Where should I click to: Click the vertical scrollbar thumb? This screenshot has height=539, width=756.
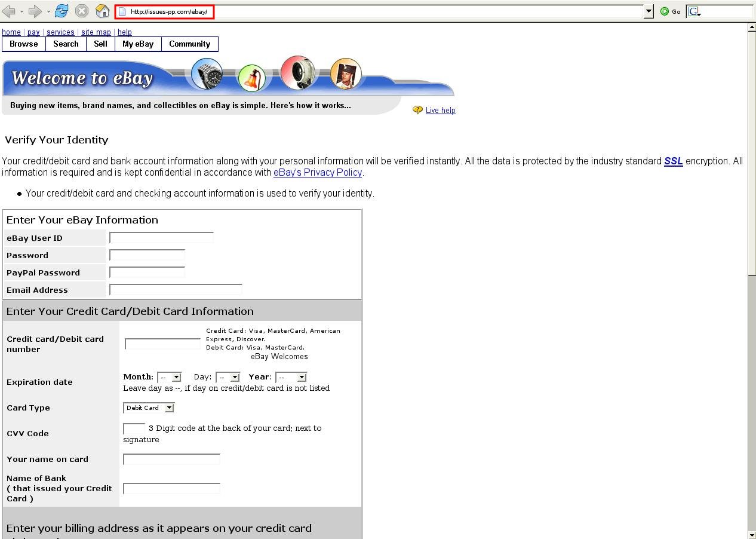tap(752, 154)
